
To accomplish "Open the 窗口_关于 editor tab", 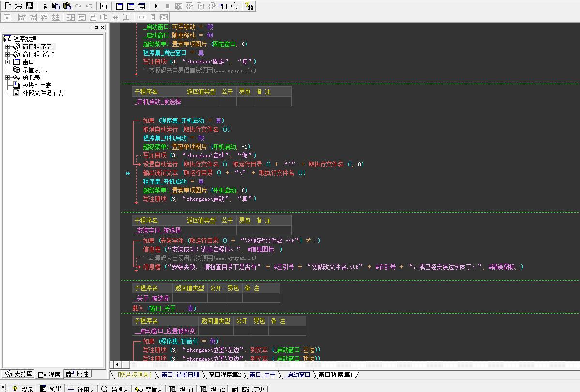I will (262, 375).
